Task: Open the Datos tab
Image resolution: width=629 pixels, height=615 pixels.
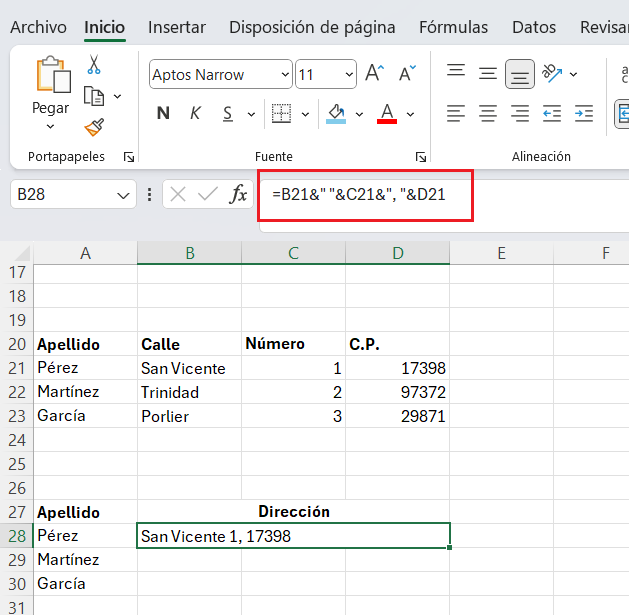Action: coord(534,27)
